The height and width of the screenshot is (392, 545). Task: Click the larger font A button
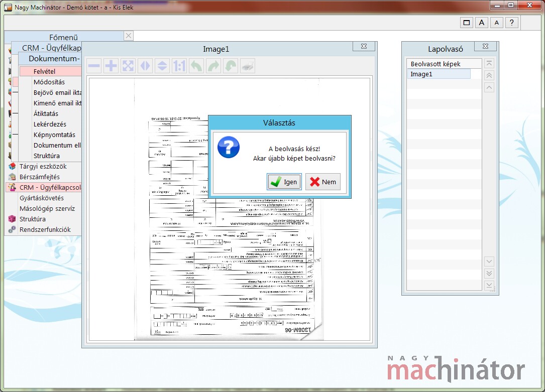coord(481,22)
